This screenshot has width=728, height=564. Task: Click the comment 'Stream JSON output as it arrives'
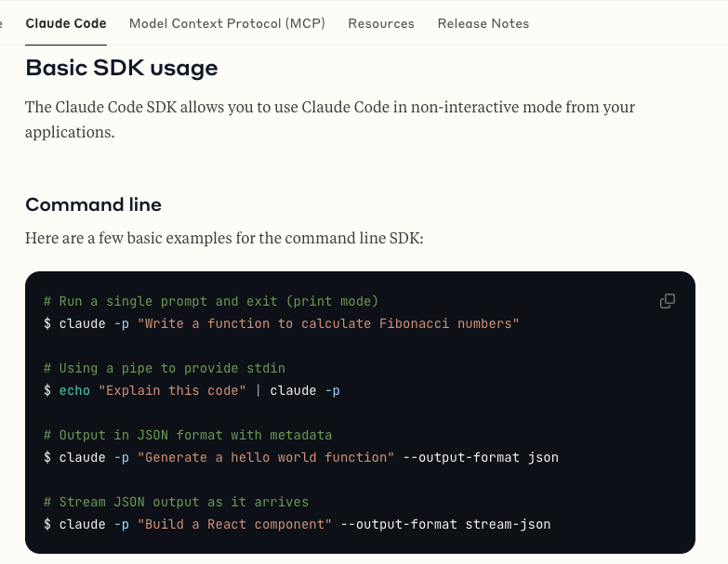[176, 502]
